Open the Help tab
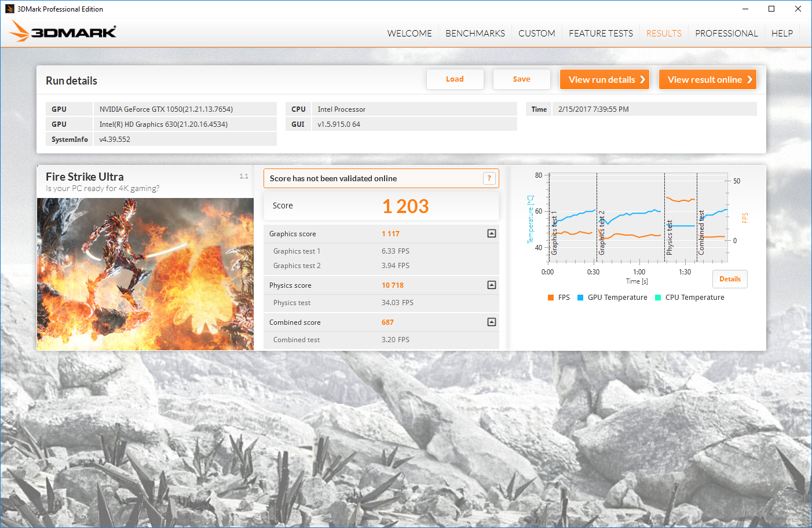This screenshot has width=812, height=528. [782, 34]
